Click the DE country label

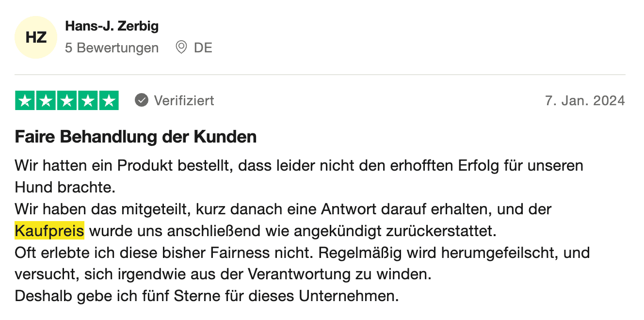click(x=203, y=48)
